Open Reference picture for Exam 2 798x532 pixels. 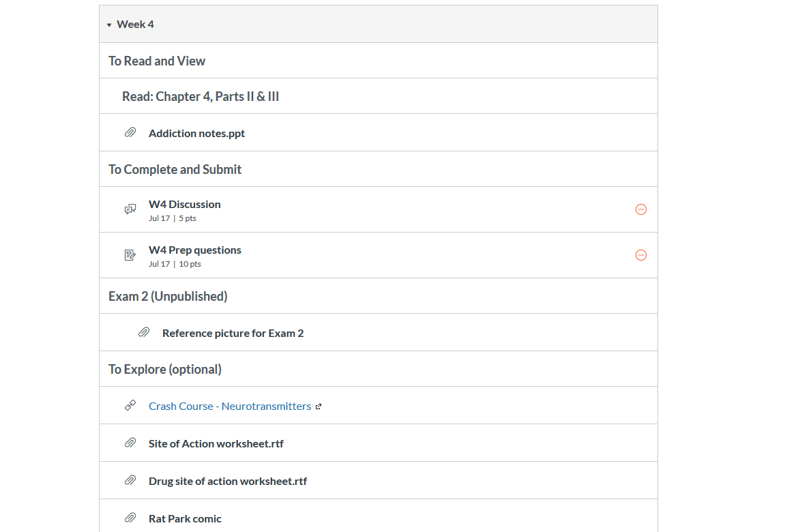click(x=233, y=333)
